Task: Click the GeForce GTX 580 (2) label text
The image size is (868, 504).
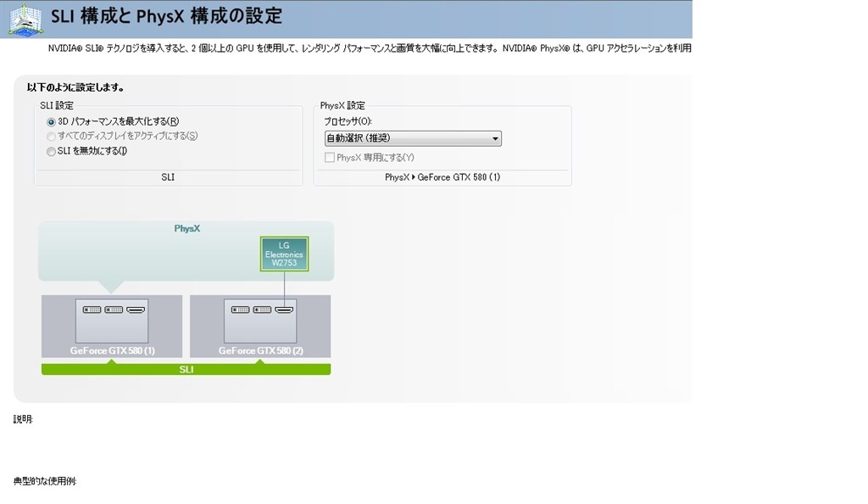Action: coord(261,350)
